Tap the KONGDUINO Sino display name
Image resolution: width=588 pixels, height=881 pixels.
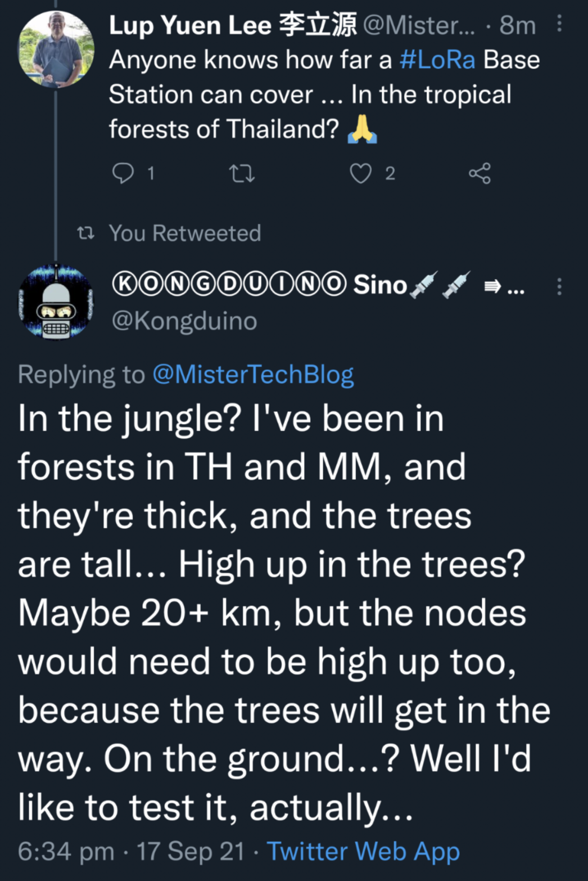[x=259, y=285]
